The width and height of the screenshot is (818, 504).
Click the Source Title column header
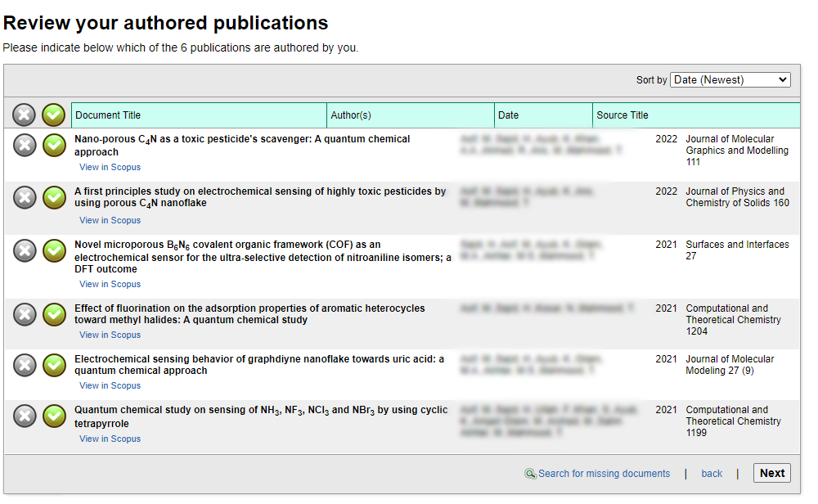point(696,115)
